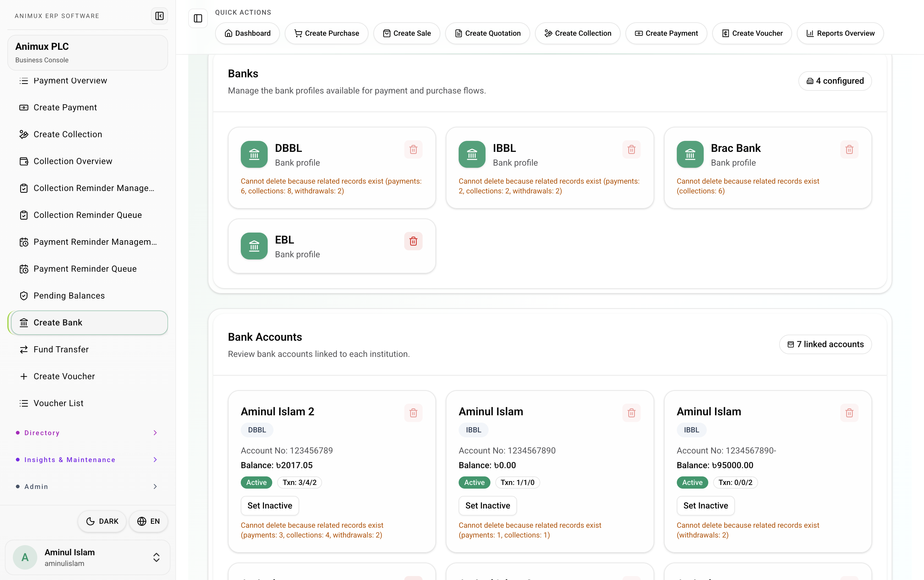Viewport: 924px width, 580px height.
Task: Click the Collection Reminder Queue clipboard icon
Action: (x=24, y=215)
